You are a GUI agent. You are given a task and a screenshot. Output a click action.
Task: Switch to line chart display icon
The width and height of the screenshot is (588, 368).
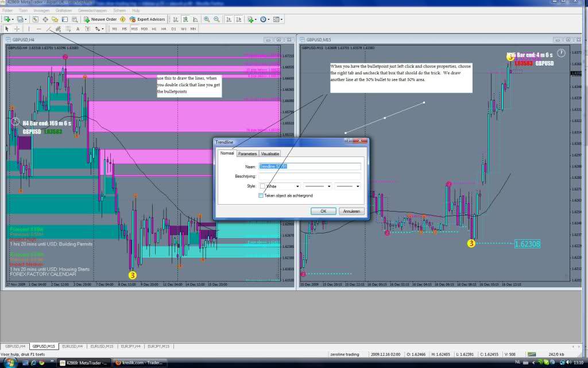195,19
